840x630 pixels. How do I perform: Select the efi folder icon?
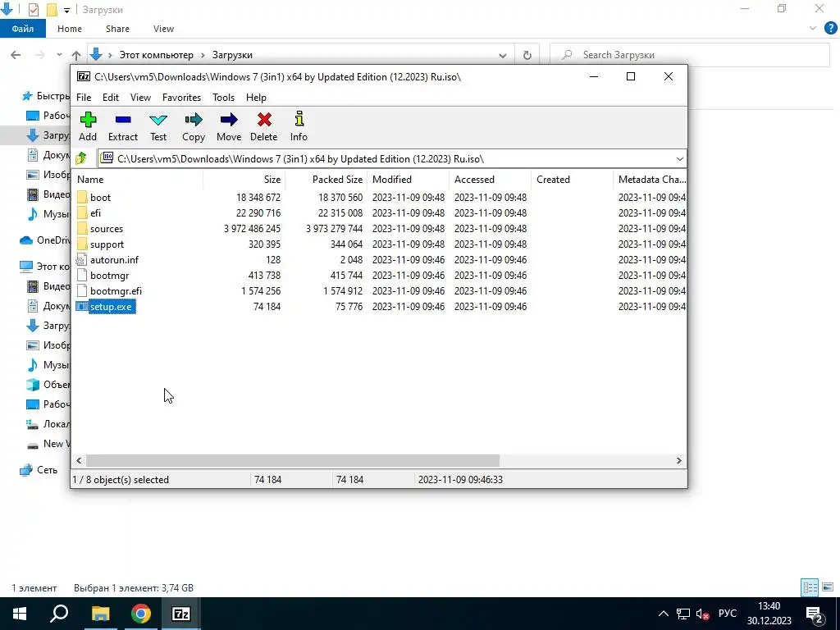(x=82, y=212)
